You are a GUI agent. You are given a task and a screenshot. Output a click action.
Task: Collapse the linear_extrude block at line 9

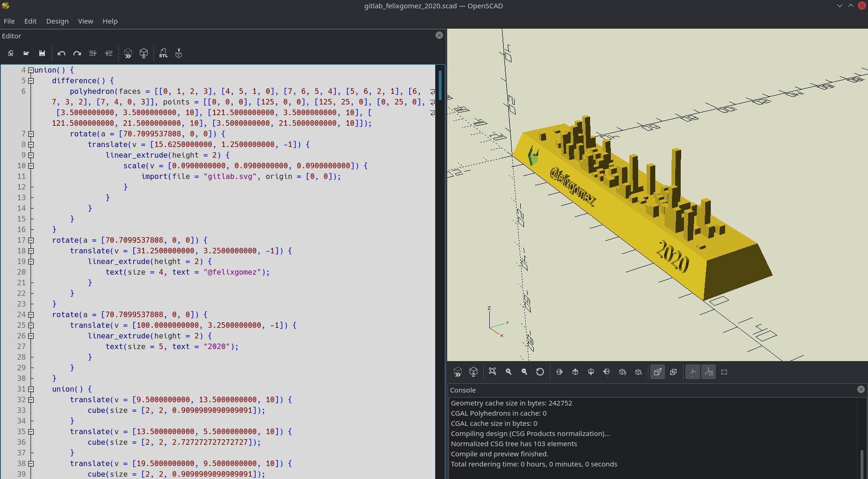tap(31, 155)
